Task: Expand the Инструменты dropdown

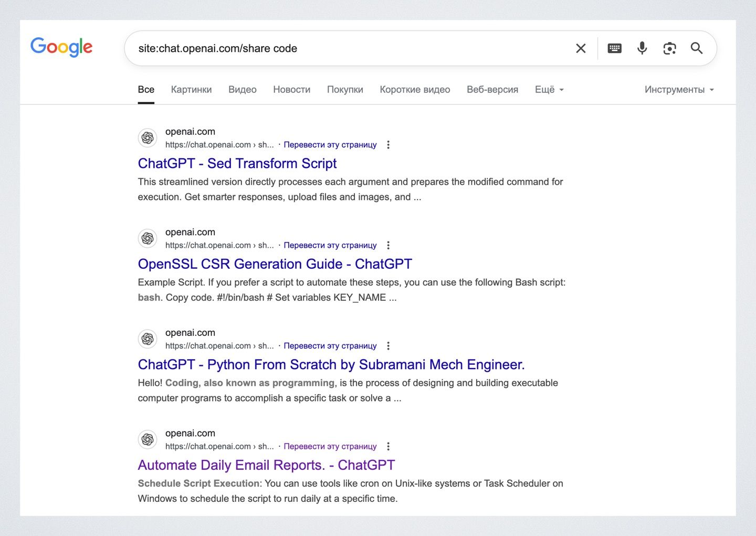Action: click(x=679, y=90)
